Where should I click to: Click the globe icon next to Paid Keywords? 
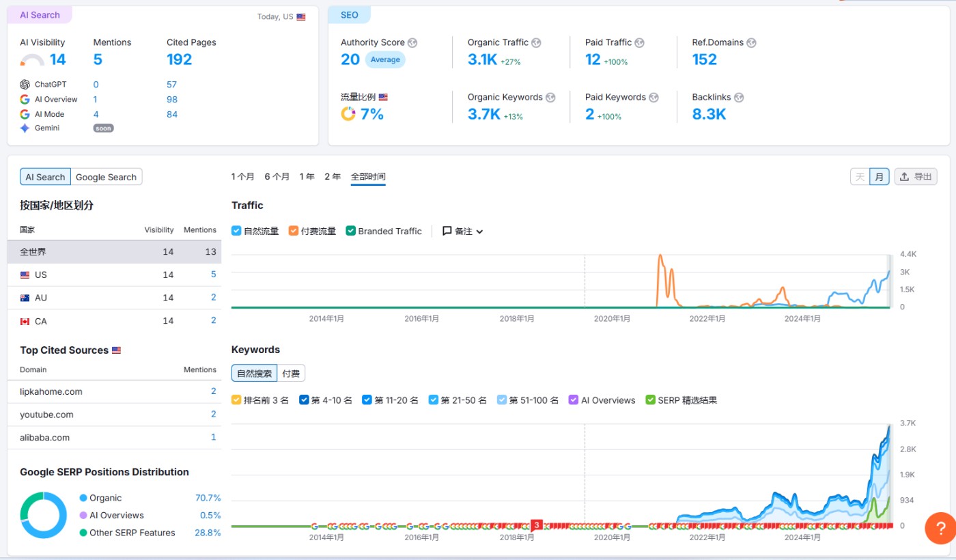click(653, 98)
